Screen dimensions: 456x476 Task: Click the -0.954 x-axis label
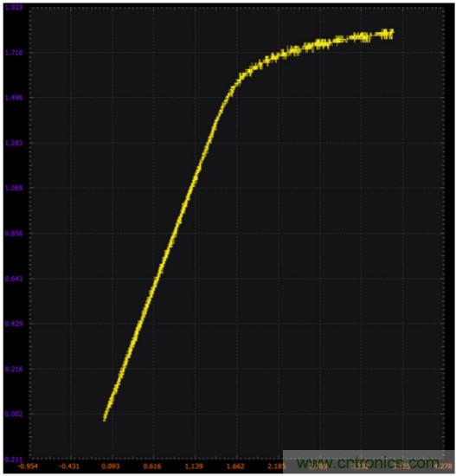(28, 466)
